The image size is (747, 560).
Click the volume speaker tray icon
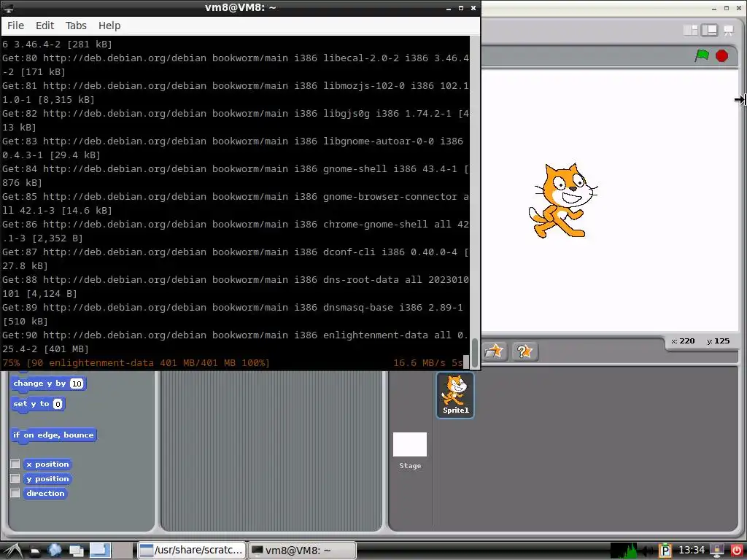click(x=648, y=551)
